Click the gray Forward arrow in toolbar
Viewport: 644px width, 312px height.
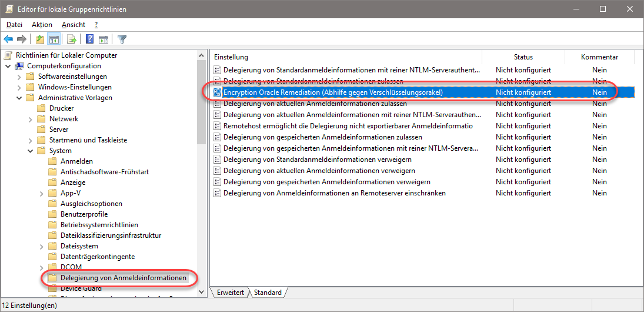click(x=22, y=39)
